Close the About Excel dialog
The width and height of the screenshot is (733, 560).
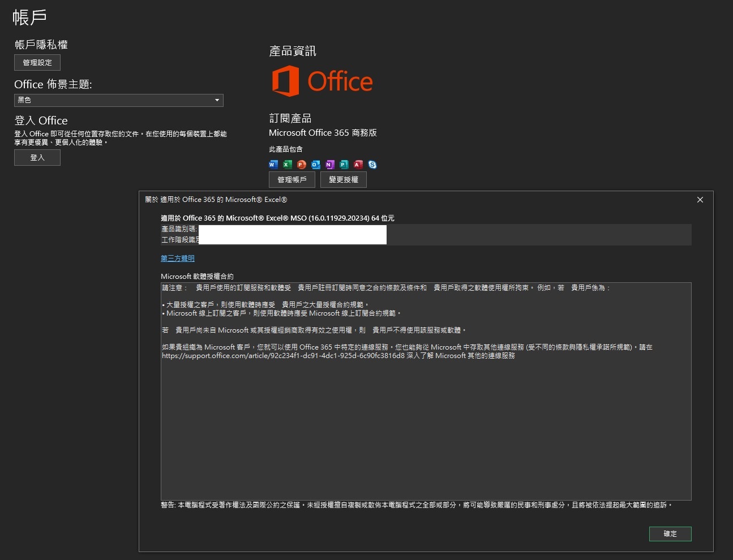[700, 200]
